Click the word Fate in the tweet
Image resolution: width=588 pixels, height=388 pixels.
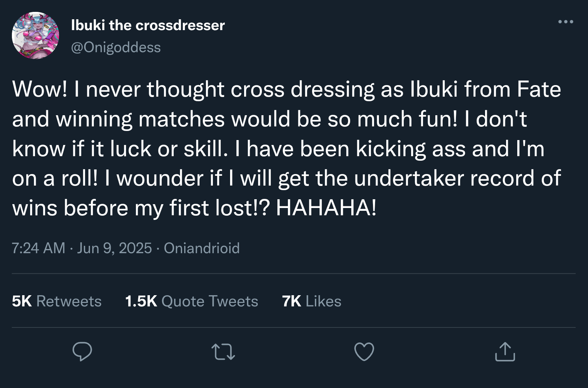539,89
